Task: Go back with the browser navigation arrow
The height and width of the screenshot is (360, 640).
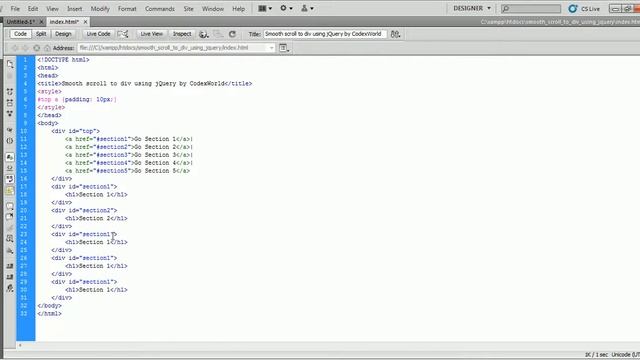Action: 15,48
